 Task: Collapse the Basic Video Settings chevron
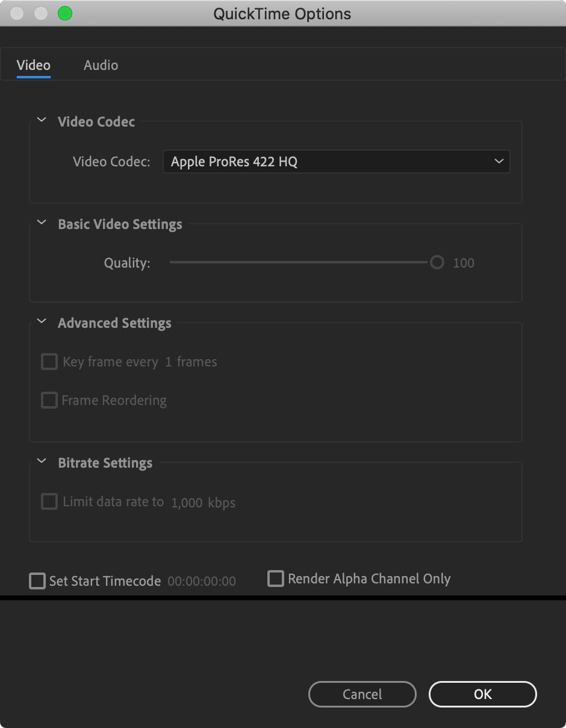(x=42, y=222)
